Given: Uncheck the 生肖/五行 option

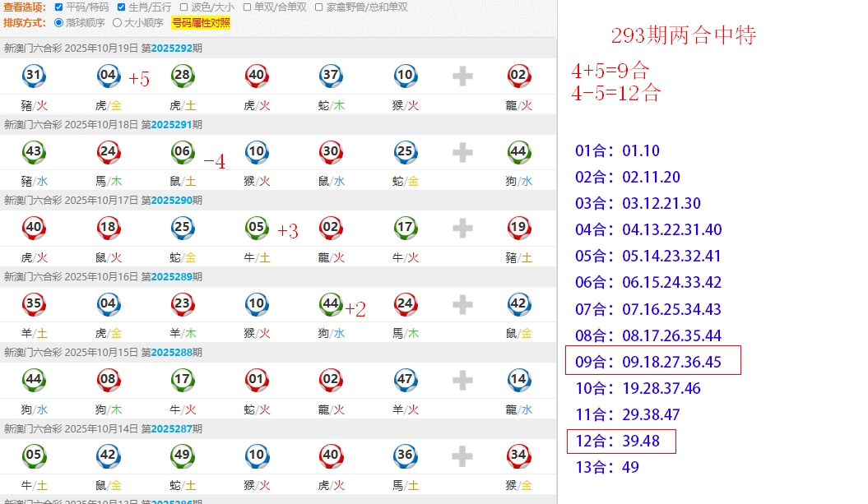Looking at the screenshot, I should point(122,7).
